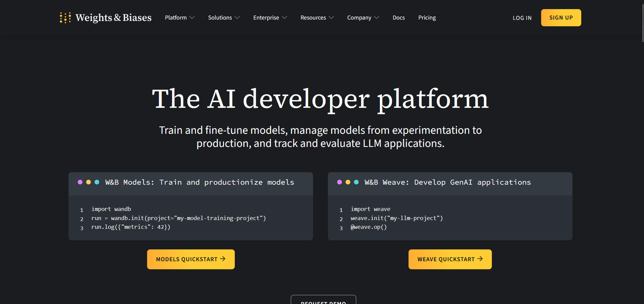This screenshot has width=644, height=304.
Task: Go to the Docs page
Action: click(x=398, y=18)
